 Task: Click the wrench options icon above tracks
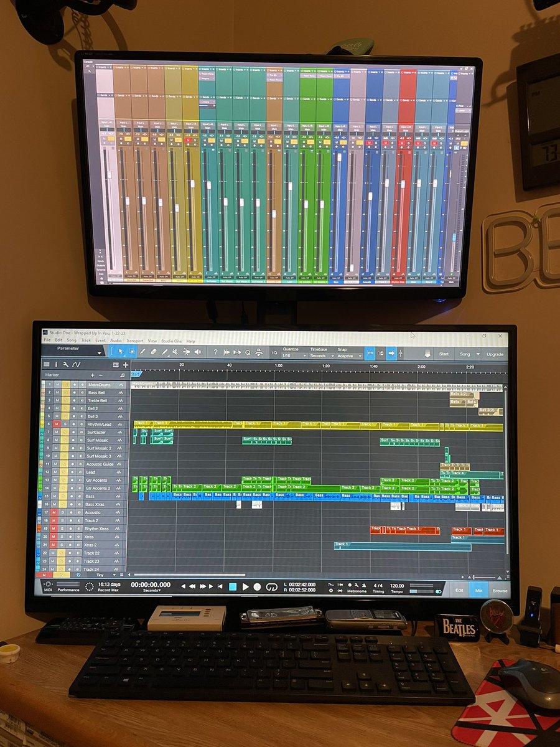[66, 365]
